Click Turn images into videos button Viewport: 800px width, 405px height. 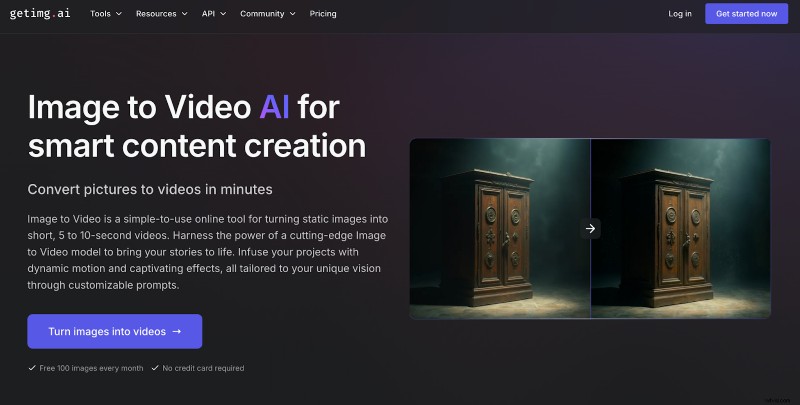tap(115, 332)
